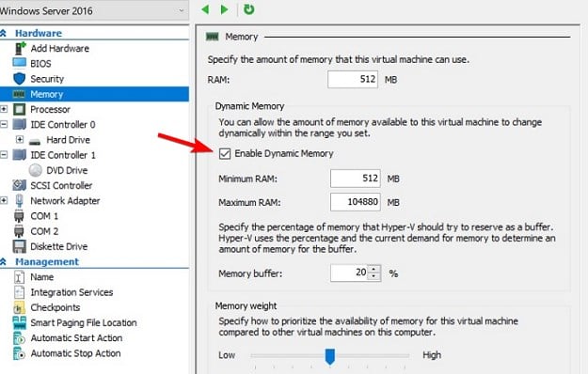The height and width of the screenshot is (374, 588).
Task: Click the Management section header
Action: point(47,261)
